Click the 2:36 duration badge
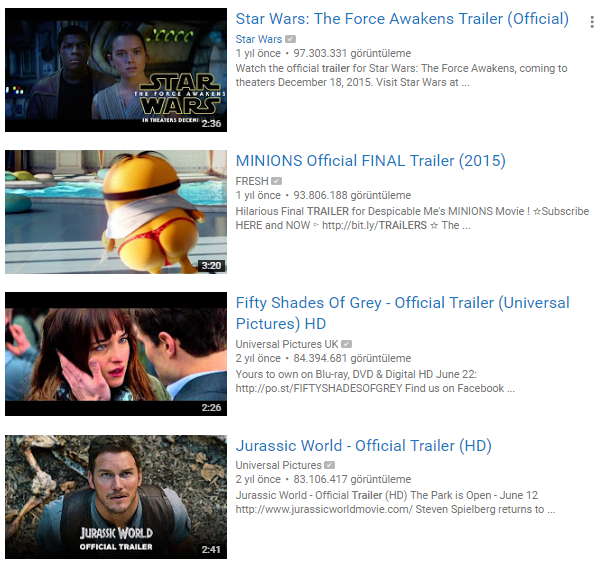Screen dimensions: 602x563 (x=211, y=124)
